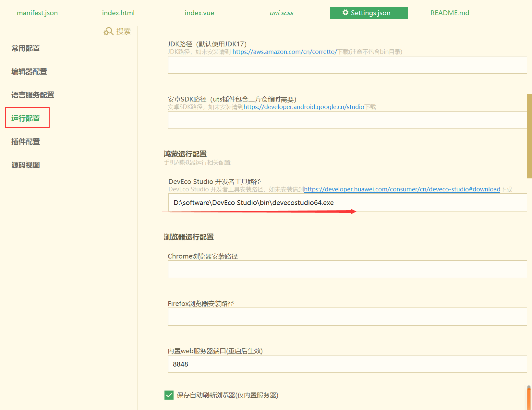
Task: Open the uni.scss tab
Action: (x=281, y=13)
